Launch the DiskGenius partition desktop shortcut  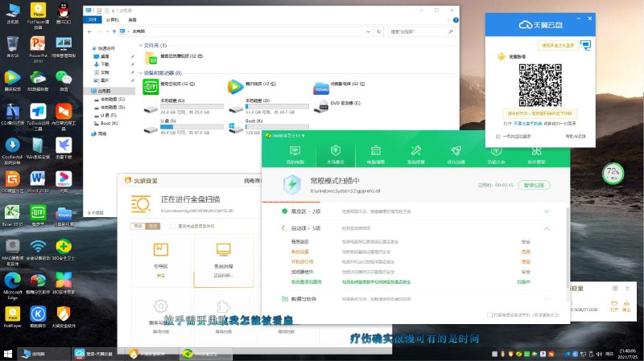[12, 183]
